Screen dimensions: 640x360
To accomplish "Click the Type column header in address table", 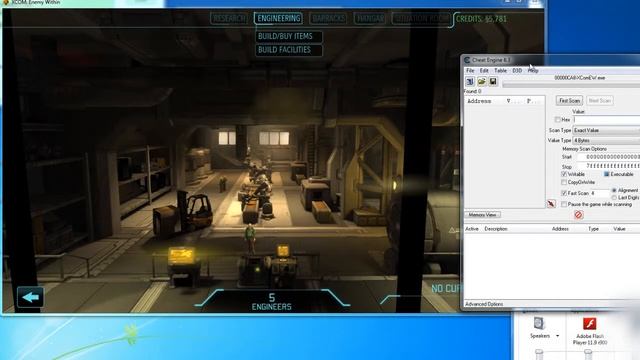I will (x=593, y=229).
